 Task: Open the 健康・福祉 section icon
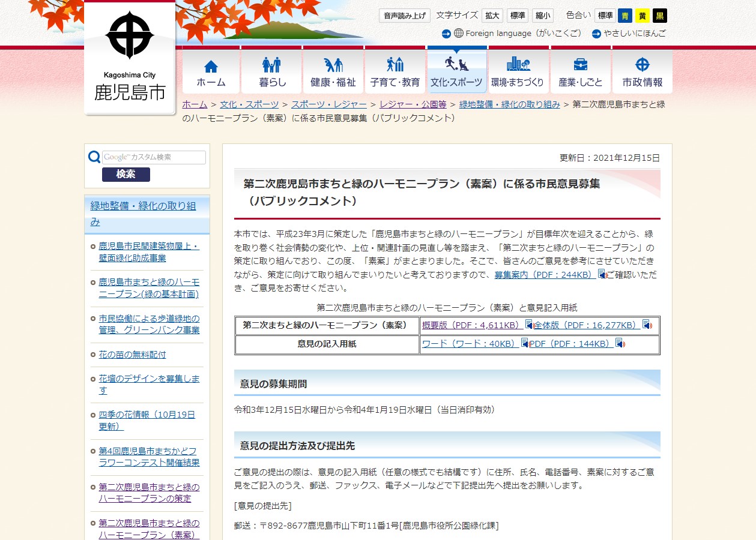point(333,64)
